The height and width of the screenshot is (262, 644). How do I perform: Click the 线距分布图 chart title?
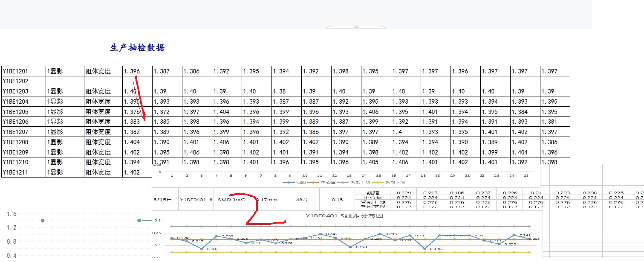(x=344, y=216)
